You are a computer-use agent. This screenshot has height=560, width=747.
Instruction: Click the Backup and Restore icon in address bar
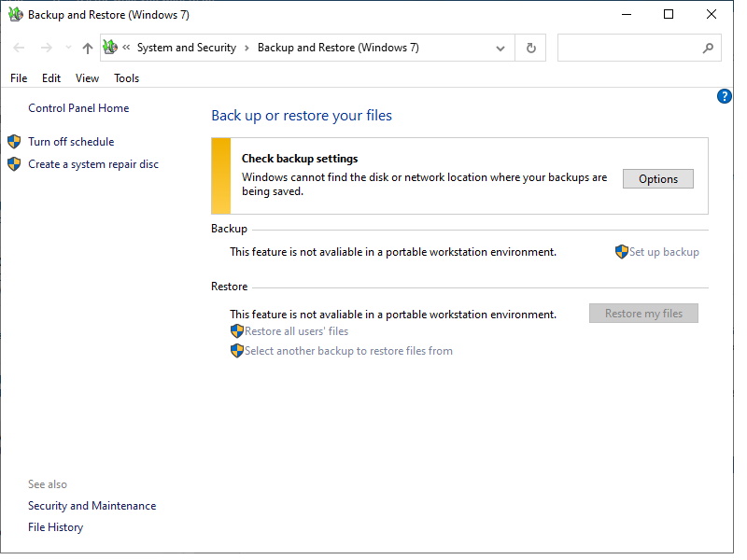coord(110,48)
